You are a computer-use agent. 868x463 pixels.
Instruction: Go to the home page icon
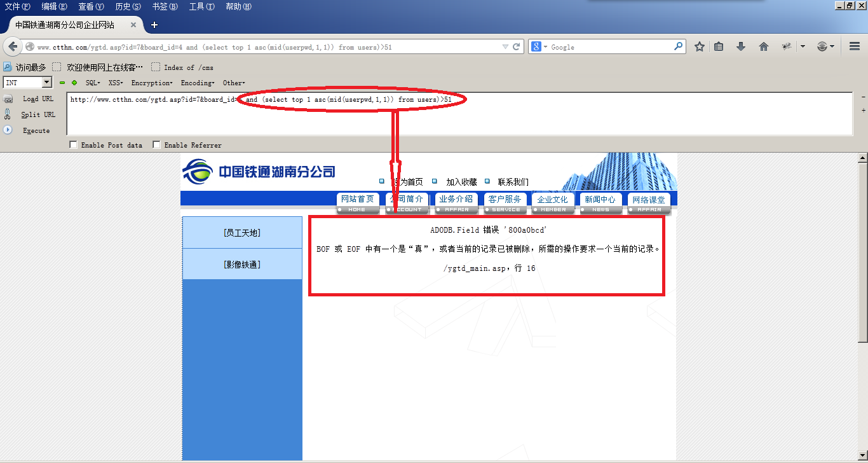coord(764,46)
